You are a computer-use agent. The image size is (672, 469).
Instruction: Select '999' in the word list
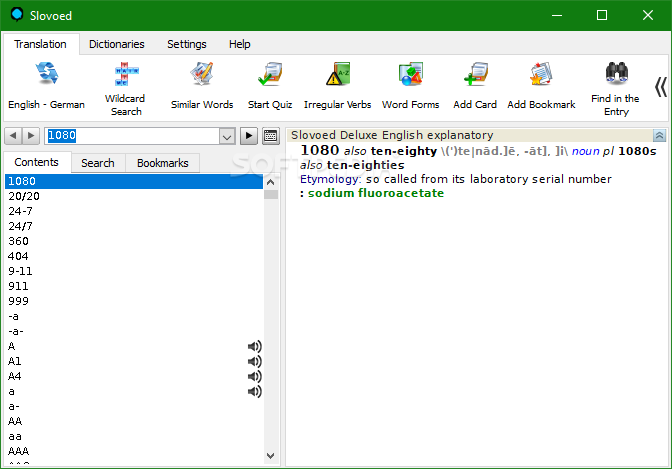[134, 301]
